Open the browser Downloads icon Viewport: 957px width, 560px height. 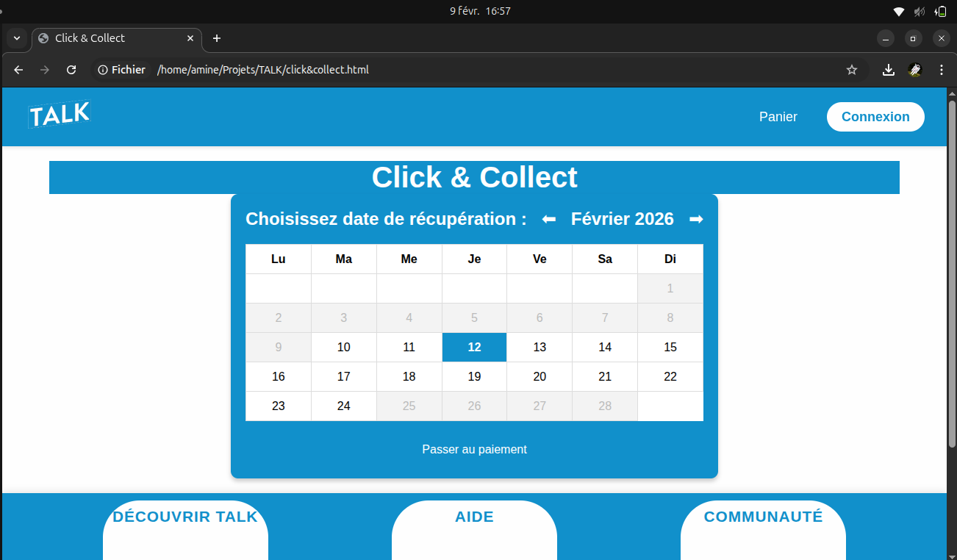tap(888, 69)
